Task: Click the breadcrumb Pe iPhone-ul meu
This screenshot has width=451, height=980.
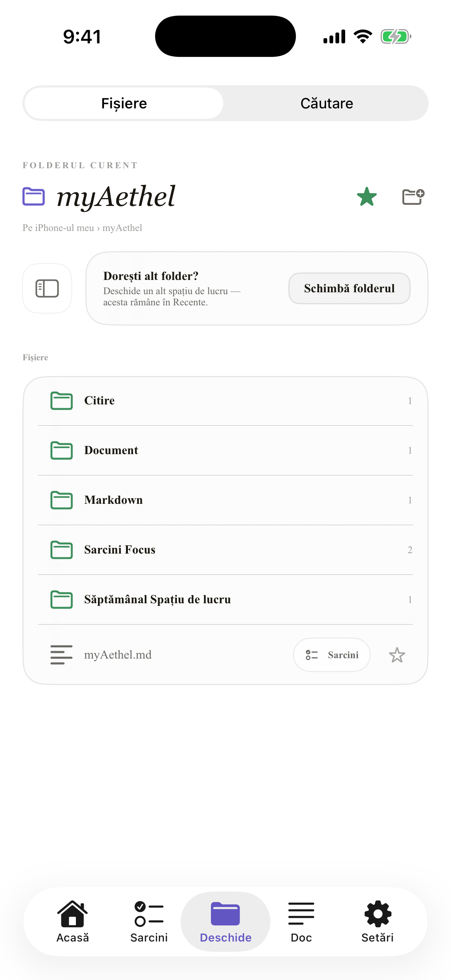Action: coord(58,228)
